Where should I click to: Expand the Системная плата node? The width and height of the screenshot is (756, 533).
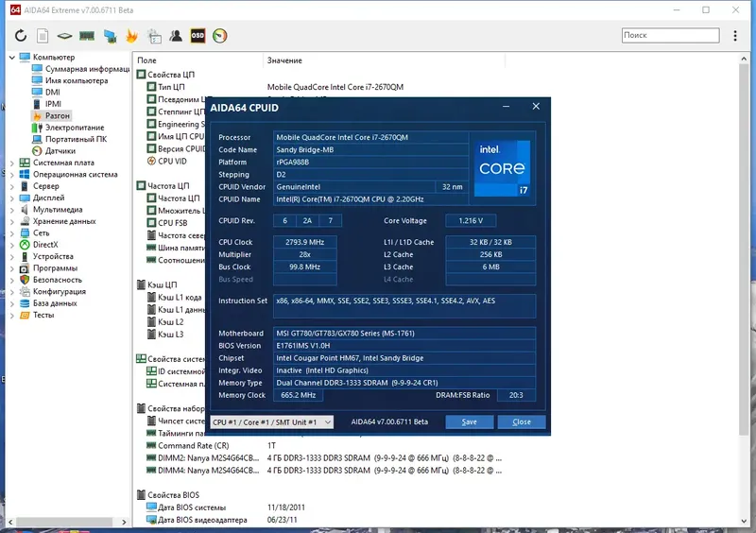pyautogui.click(x=12, y=163)
